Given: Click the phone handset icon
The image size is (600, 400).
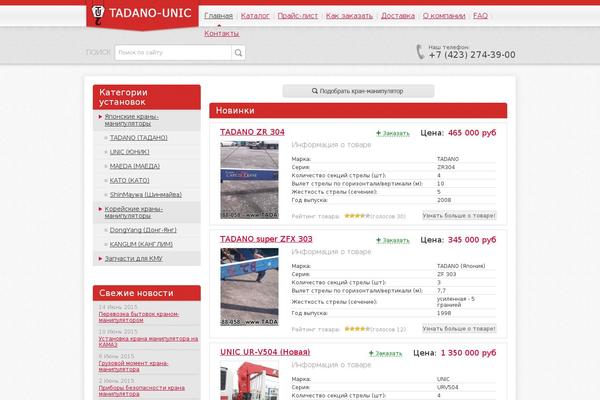Looking at the screenshot, I should tap(420, 52).
